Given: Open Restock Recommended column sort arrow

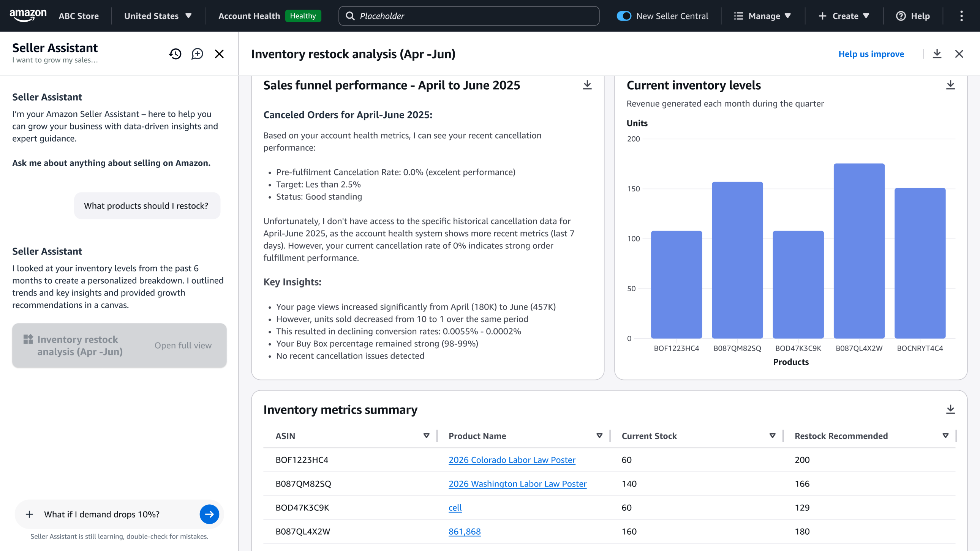Looking at the screenshot, I should [945, 436].
